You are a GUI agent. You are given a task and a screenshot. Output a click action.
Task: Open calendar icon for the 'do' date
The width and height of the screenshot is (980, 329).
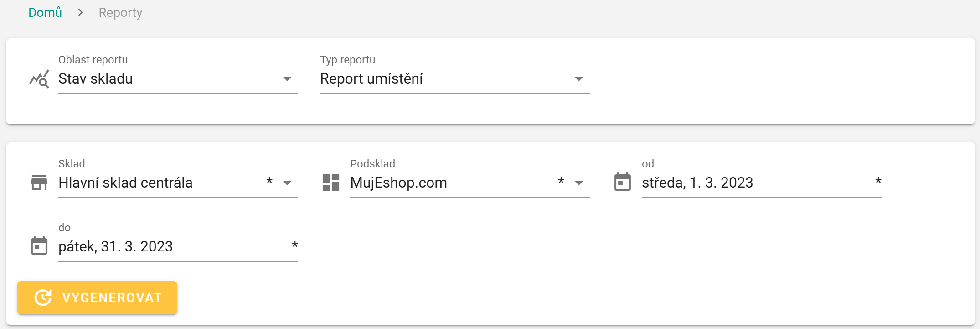[39, 246]
